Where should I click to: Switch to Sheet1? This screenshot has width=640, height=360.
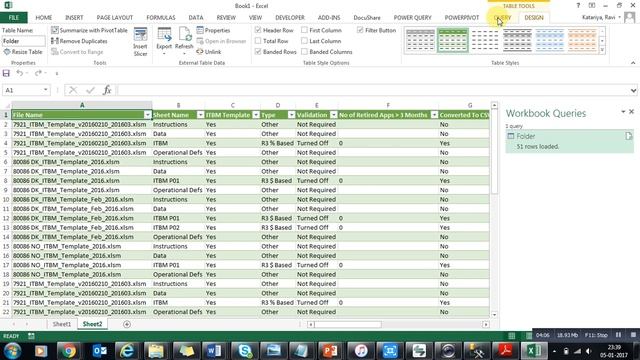[62, 324]
